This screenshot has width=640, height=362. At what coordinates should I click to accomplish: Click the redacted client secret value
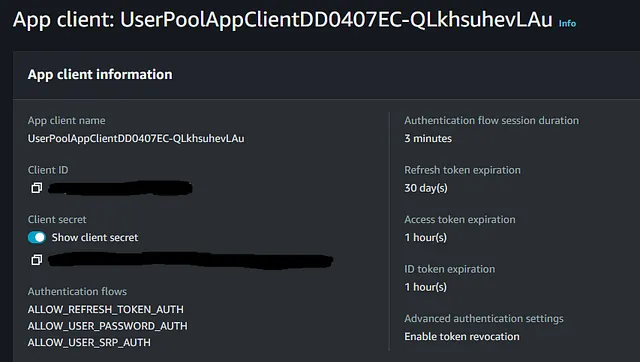(191, 260)
